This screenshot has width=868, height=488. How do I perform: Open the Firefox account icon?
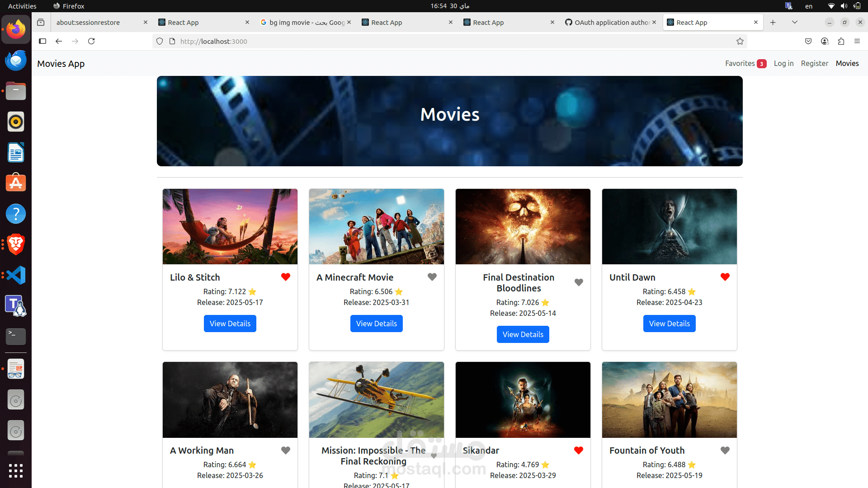[825, 41]
